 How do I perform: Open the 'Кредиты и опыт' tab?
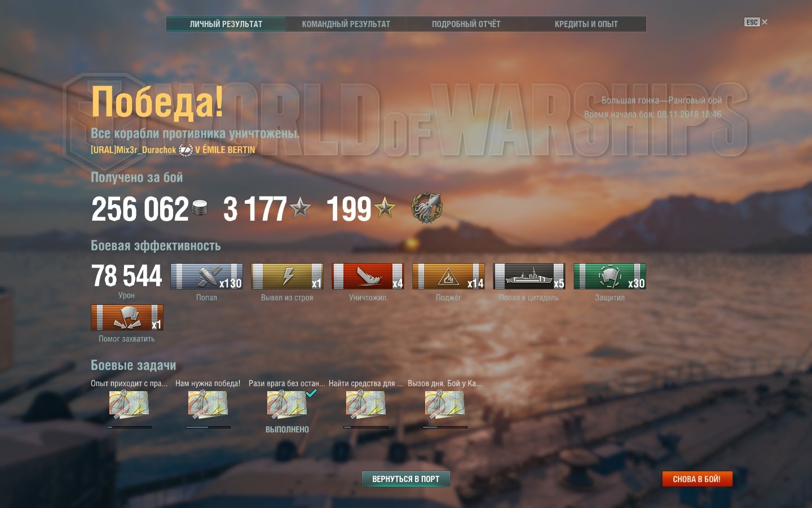tap(586, 24)
